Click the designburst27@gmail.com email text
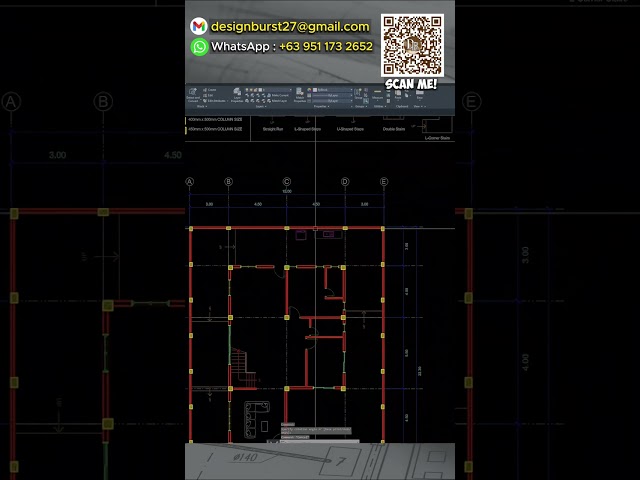This screenshot has width=640, height=480. (x=290, y=27)
